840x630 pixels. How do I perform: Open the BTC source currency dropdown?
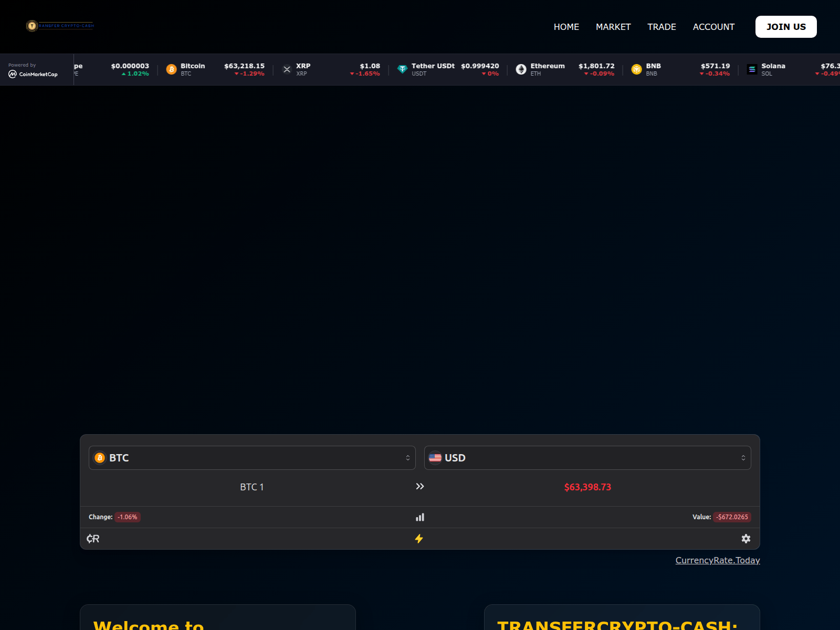pyautogui.click(x=252, y=458)
